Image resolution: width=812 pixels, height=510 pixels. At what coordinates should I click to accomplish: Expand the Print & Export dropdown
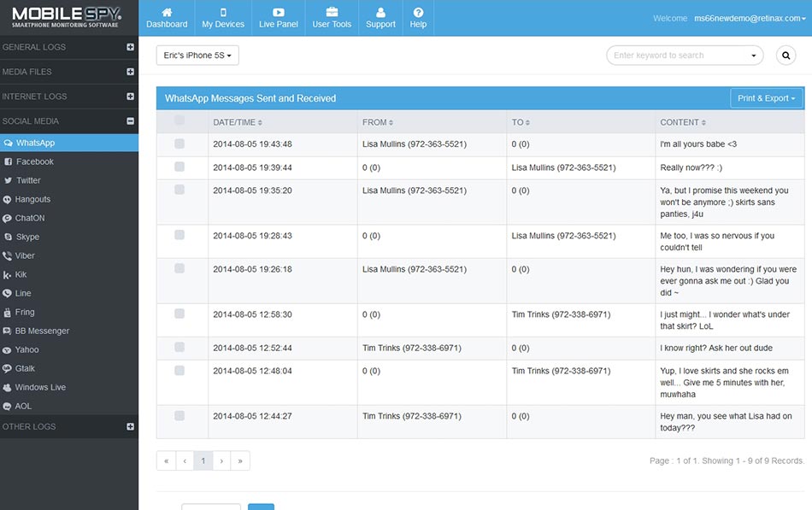tap(766, 98)
